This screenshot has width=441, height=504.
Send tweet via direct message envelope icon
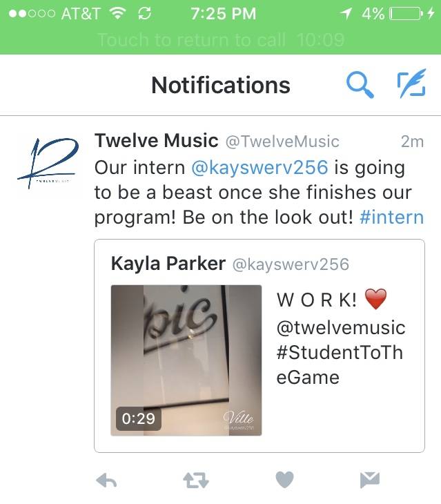click(370, 480)
